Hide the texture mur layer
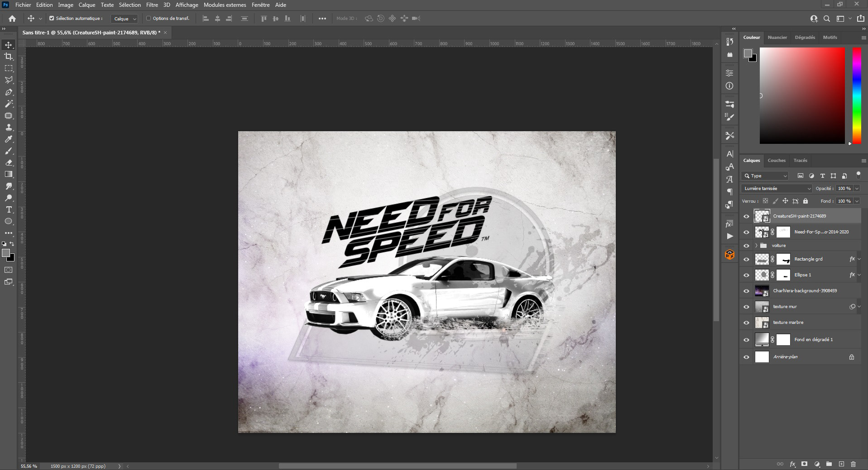 point(747,307)
